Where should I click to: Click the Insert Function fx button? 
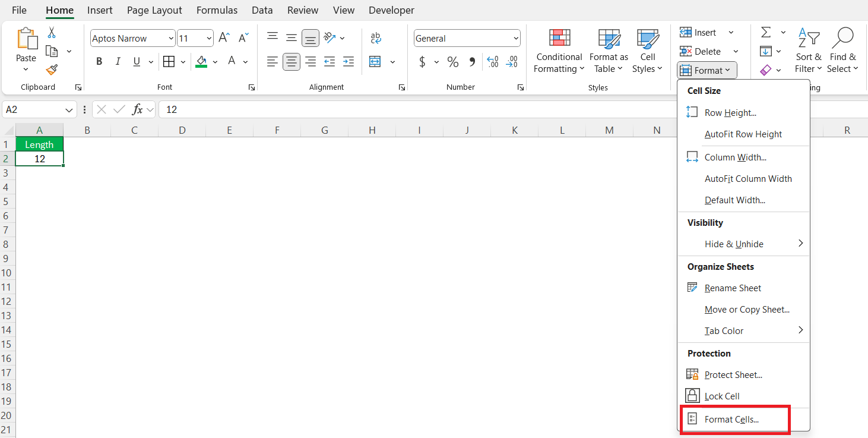pos(137,109)
